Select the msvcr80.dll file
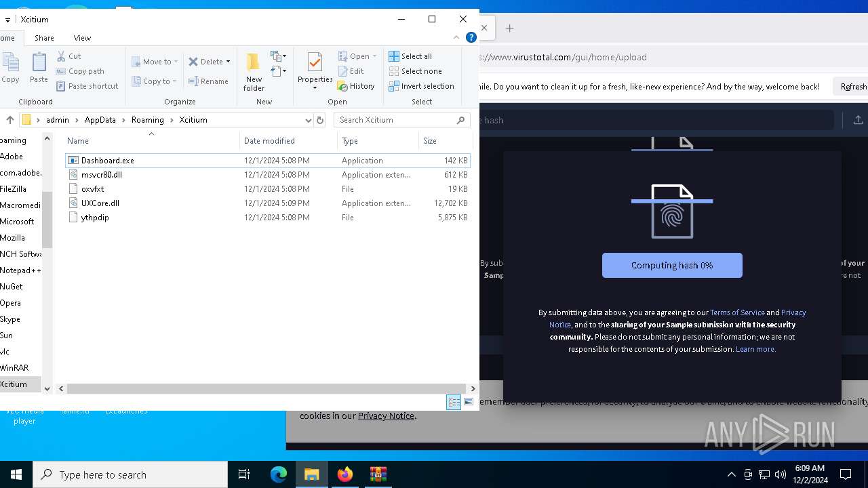 (x=268, y=175)
